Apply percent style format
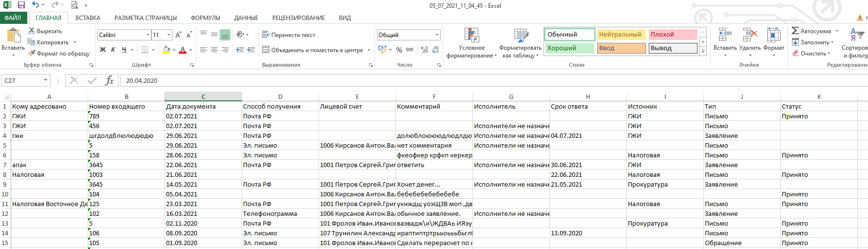868x249 pixels. [x=399, y=50]
